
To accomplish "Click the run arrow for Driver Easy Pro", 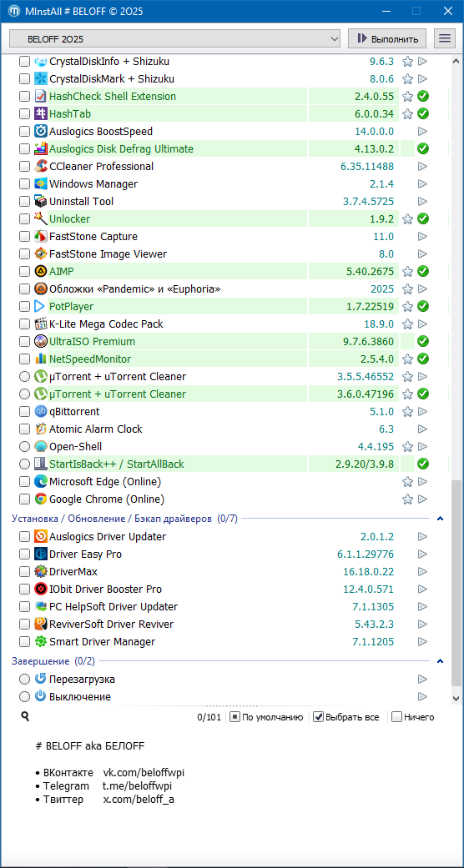I will pyautogui.click(x=423, y=554).
